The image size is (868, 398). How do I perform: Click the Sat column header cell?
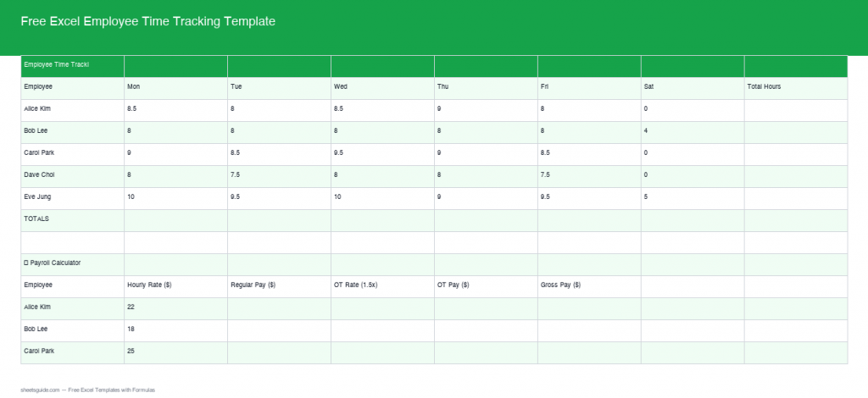[x=692, y=87]
